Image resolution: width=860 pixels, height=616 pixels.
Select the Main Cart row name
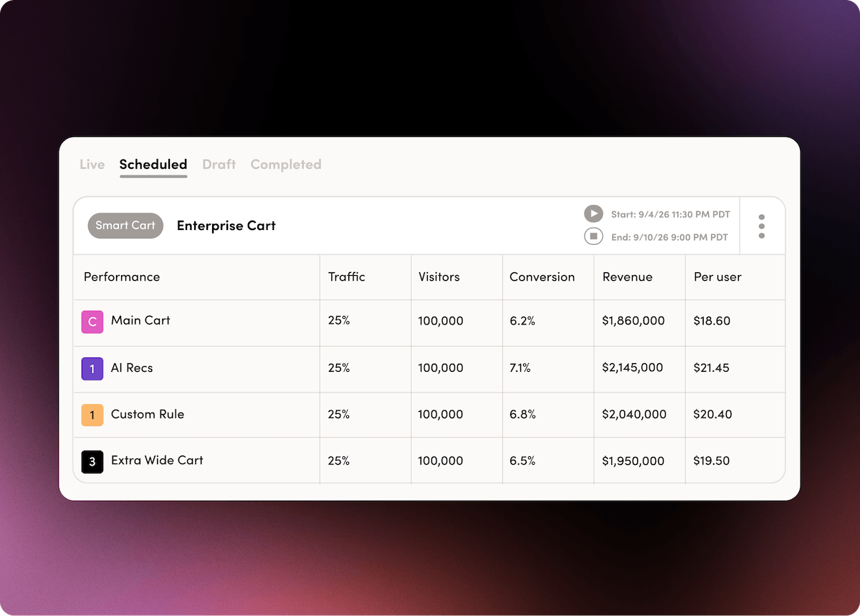coord(140,320)
